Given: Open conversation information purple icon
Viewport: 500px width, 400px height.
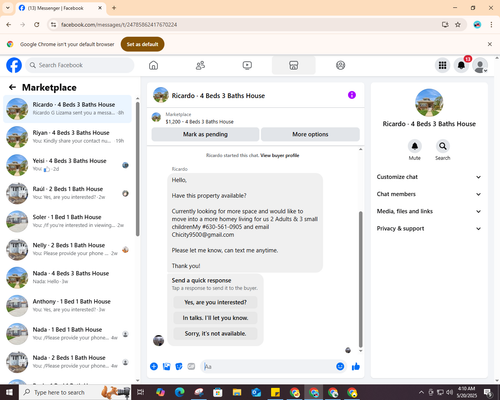Looking at the screenshot, I should 352,95.
